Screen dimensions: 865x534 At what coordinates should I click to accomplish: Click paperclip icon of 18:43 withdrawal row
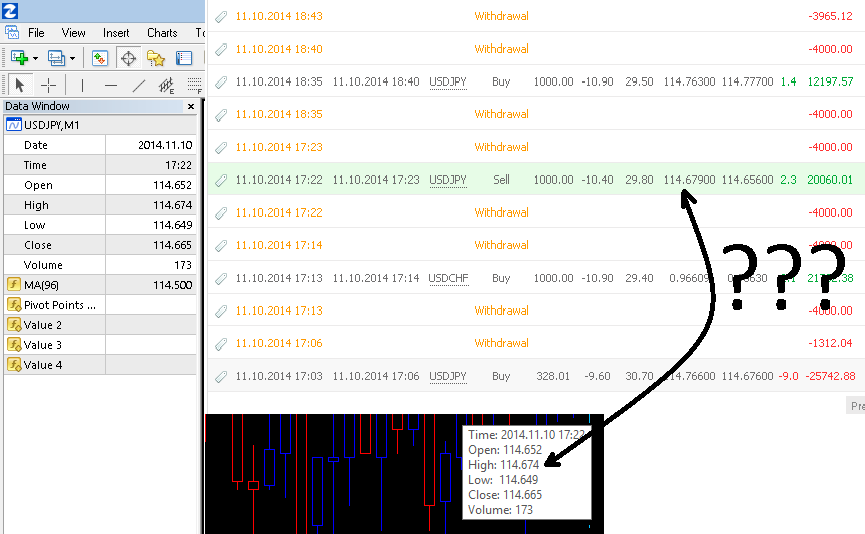pyautogui.click(x=221, y=17)
